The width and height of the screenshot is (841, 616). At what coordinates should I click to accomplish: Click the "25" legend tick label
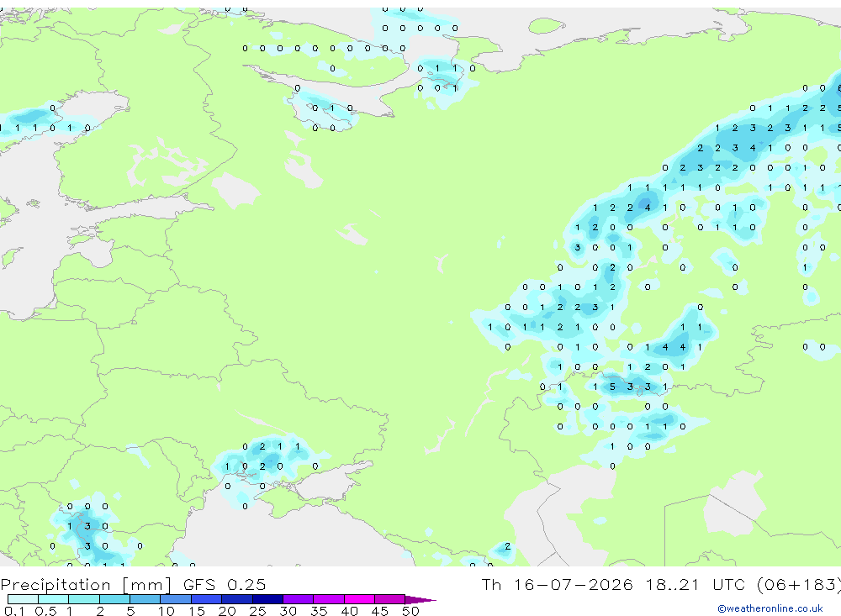(257, 611)
